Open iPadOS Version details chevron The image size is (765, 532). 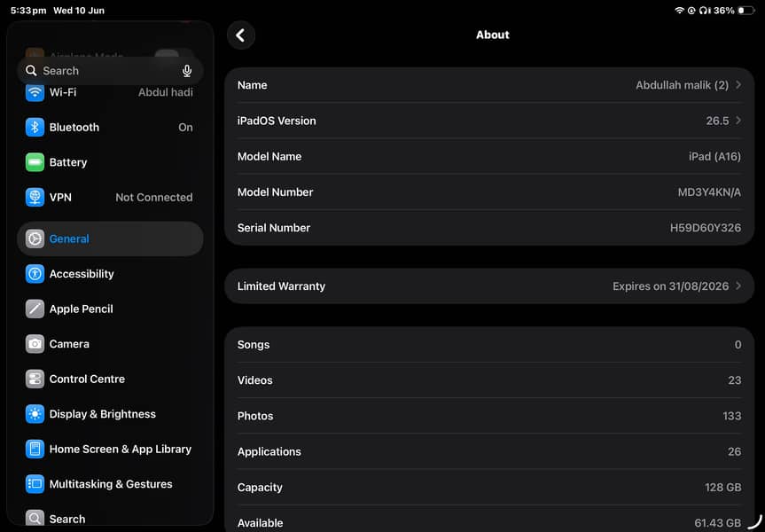tap(738, 121)
